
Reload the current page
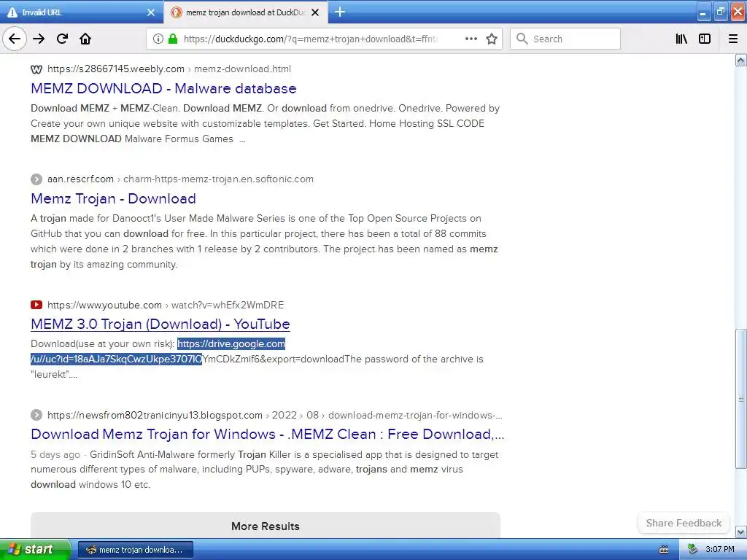tap(62, 39)
